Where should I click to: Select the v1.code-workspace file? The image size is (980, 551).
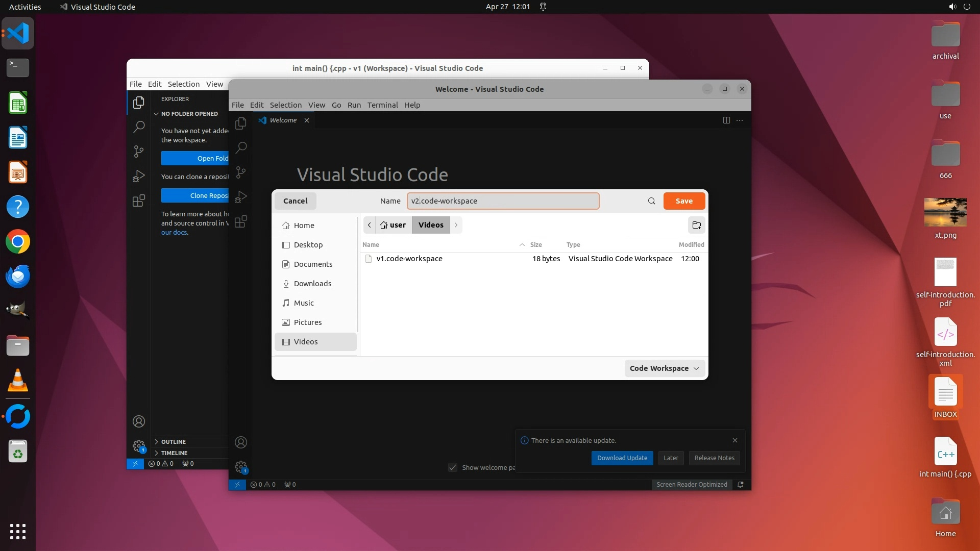coord(409,259)
